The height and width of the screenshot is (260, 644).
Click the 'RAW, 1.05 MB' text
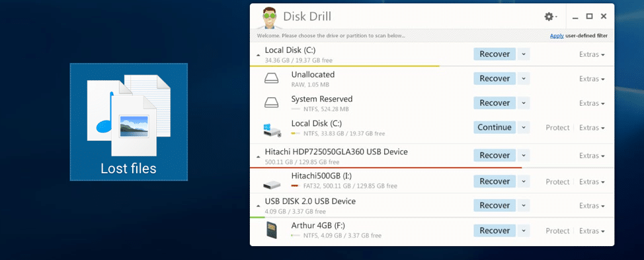point(310,85)
